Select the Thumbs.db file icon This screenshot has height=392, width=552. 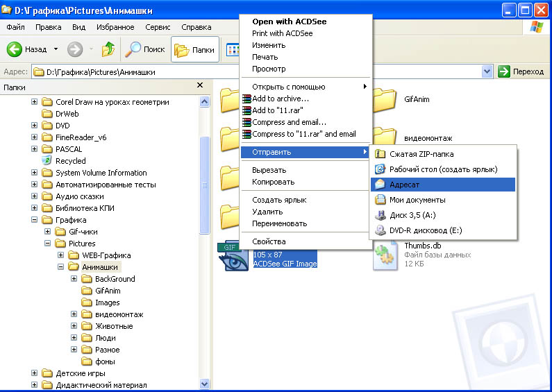385,255
